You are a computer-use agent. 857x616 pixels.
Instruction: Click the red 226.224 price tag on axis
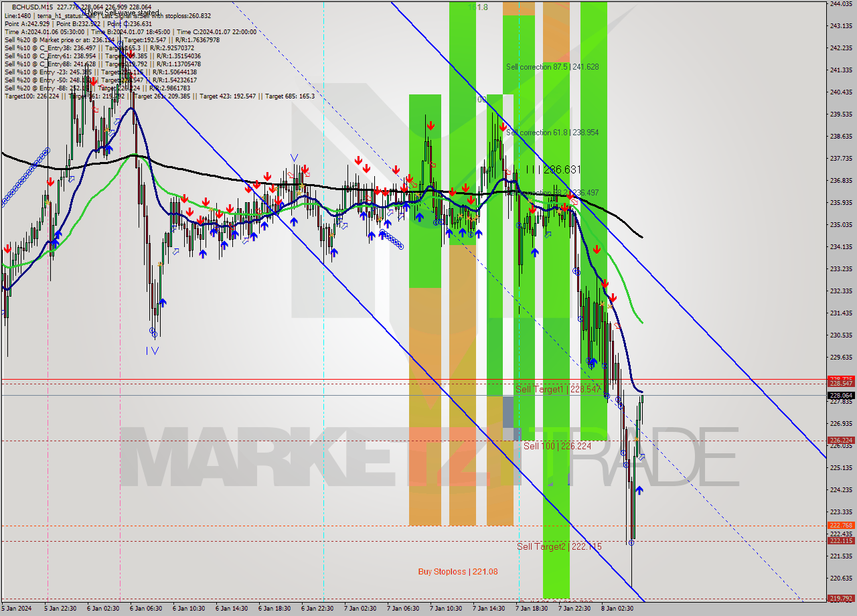[x=841, y=441]
